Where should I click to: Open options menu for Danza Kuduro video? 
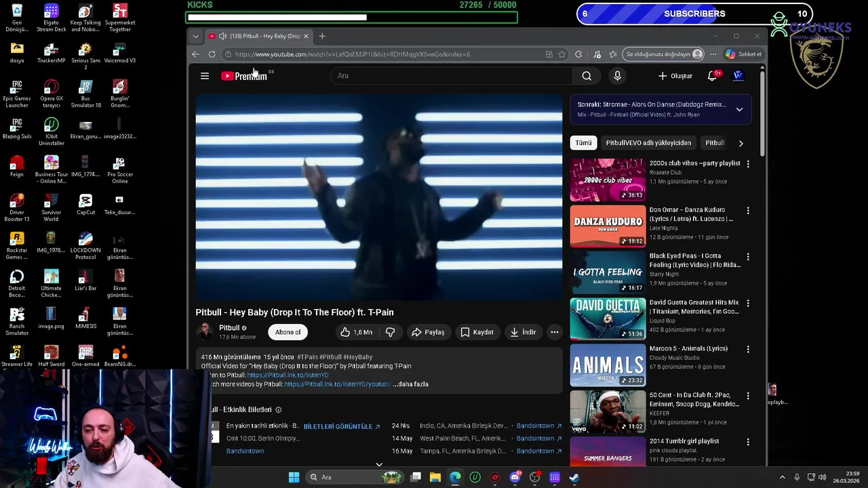748,211
